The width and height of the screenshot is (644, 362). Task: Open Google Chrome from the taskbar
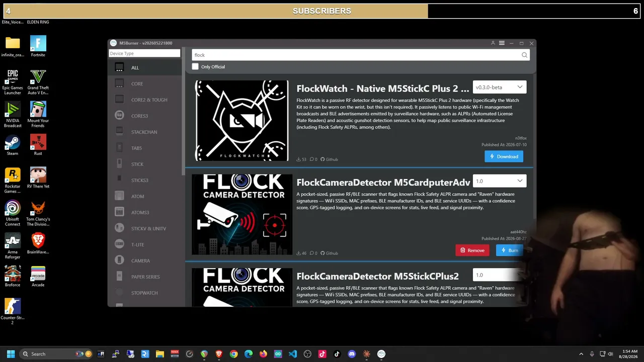tap(233, 354)
